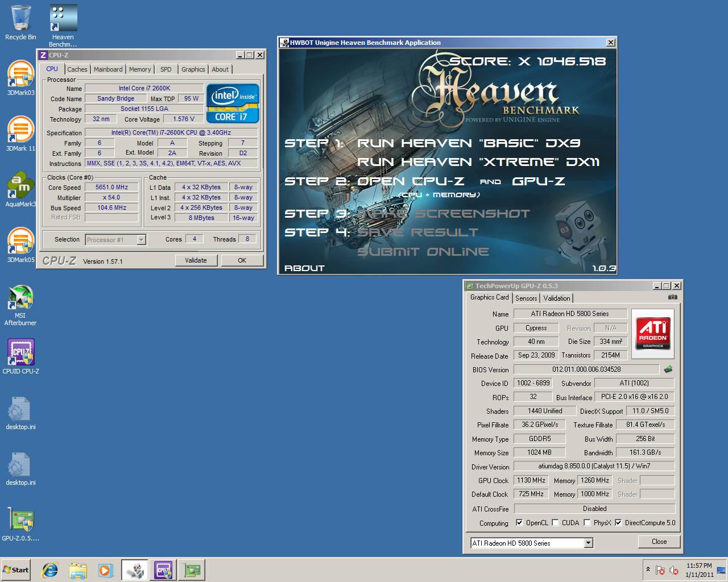Open the Heaven Benchmark desktop shortcut
The height and width of the screenshot is (582, 728).
[63, 26]
